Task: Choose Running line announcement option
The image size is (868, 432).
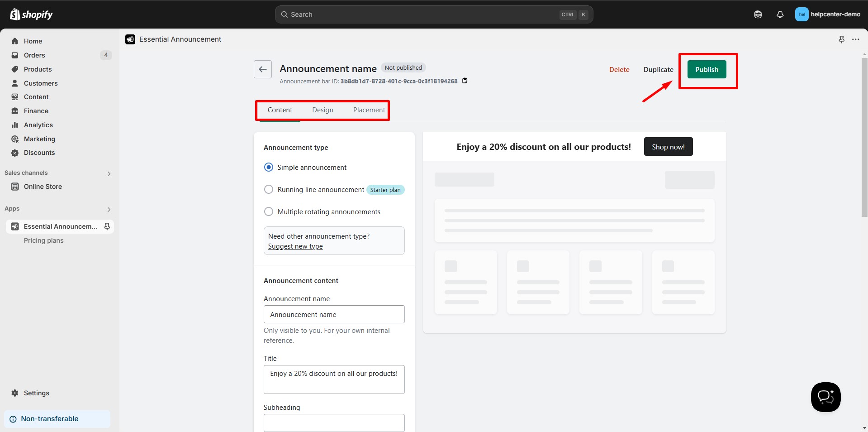Action: (269, 190)
